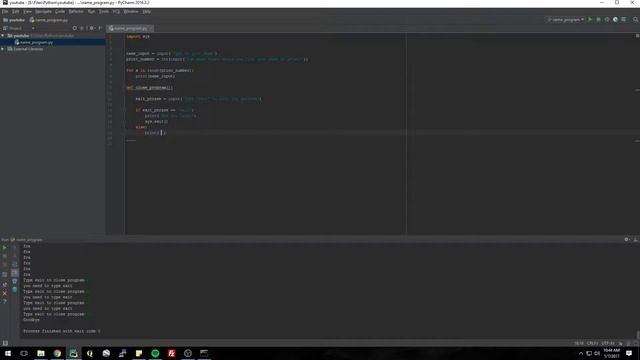
Task: Click the Debug icon in top toolbar
Action: [x=598, y=20]
